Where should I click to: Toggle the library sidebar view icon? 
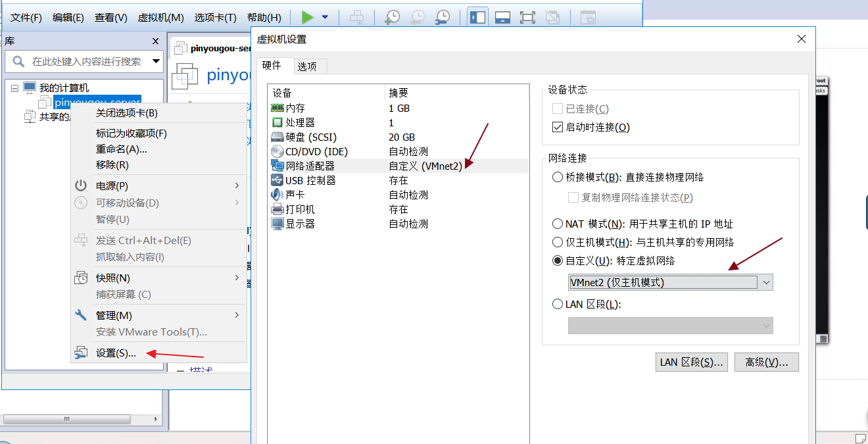tap(478, 17)
